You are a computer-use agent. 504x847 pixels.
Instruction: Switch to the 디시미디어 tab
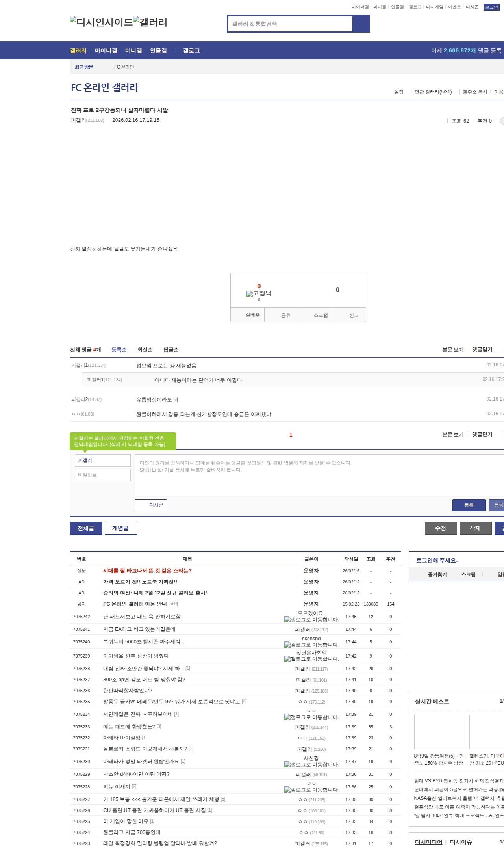coord(428,842)
